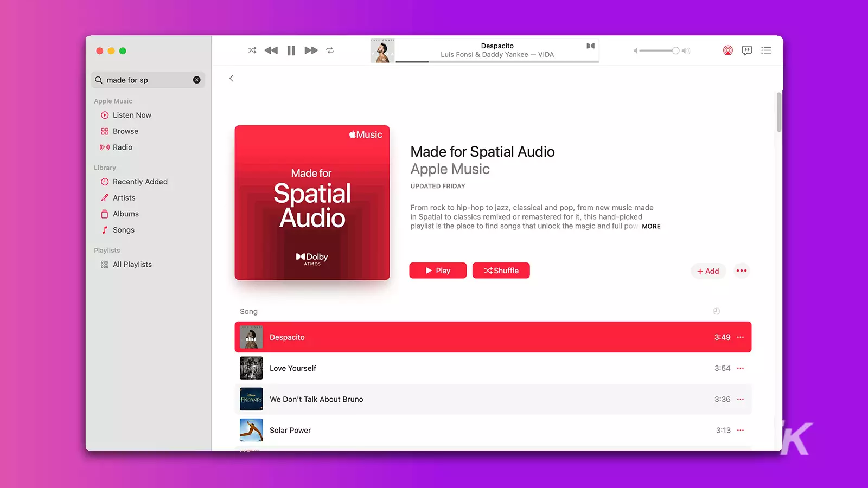Open Browse in sidebar
868x488 pixels.
click(125, 131)
